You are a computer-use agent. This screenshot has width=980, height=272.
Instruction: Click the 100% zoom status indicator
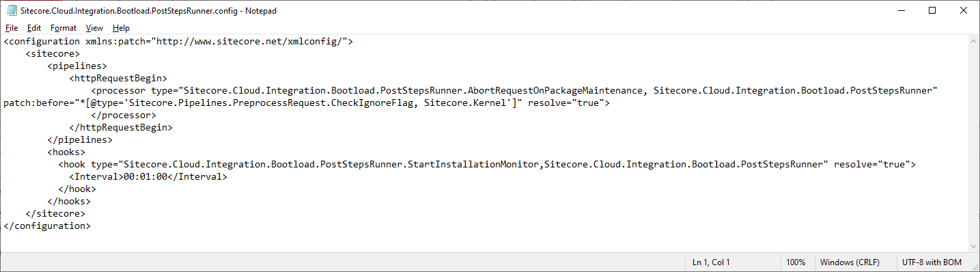tap(796, 262)
